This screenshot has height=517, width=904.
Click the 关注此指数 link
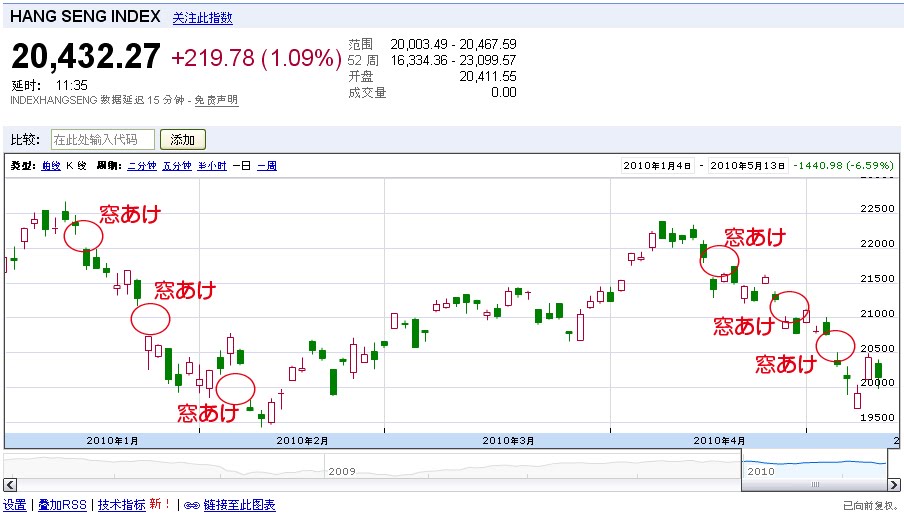pyautogui.click(x=202, y=18)
